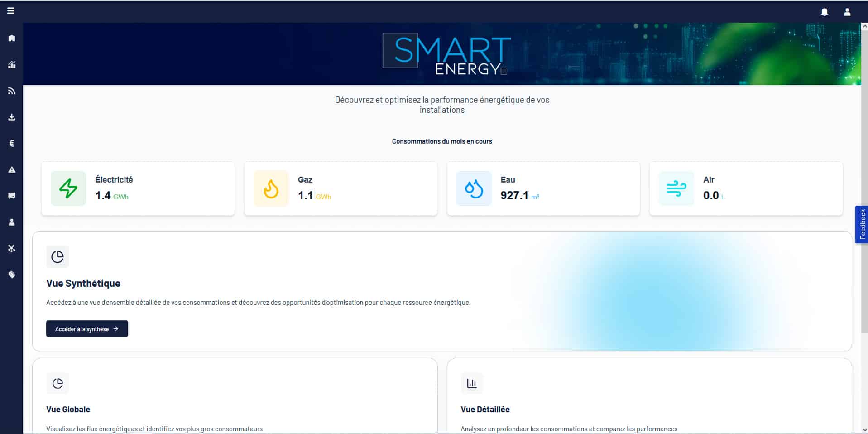
Task: Open the Feedback side tab
Action: coord(862,225)
